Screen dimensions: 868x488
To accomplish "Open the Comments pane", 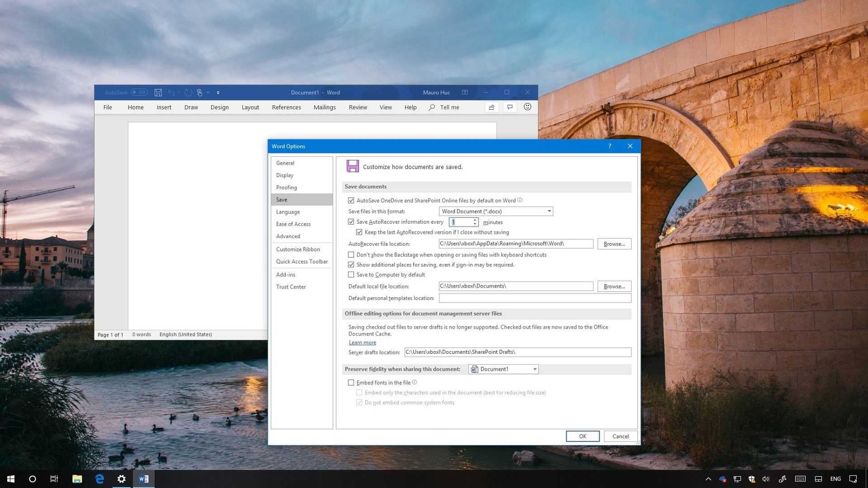I will tap(509, 107).
